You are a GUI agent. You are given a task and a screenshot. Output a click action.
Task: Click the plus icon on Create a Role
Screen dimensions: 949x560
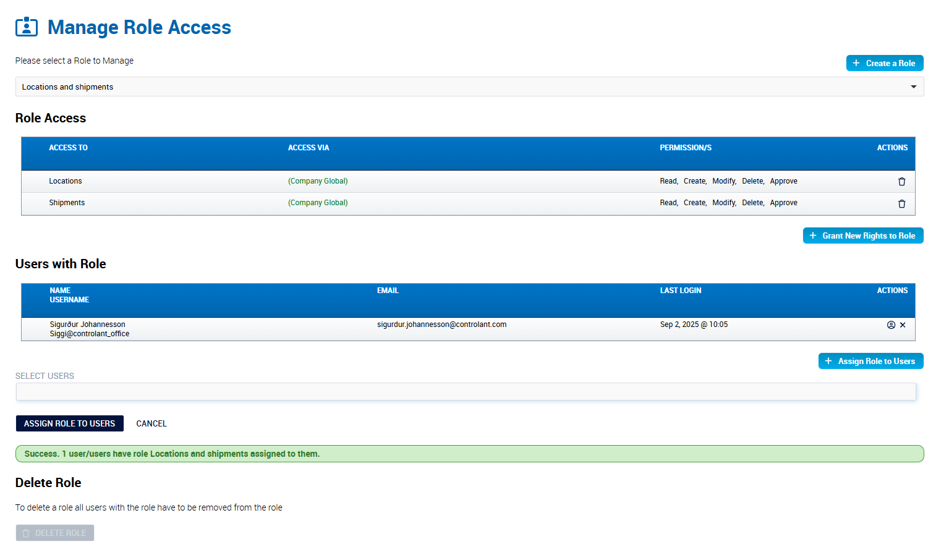tap(856, 63)
